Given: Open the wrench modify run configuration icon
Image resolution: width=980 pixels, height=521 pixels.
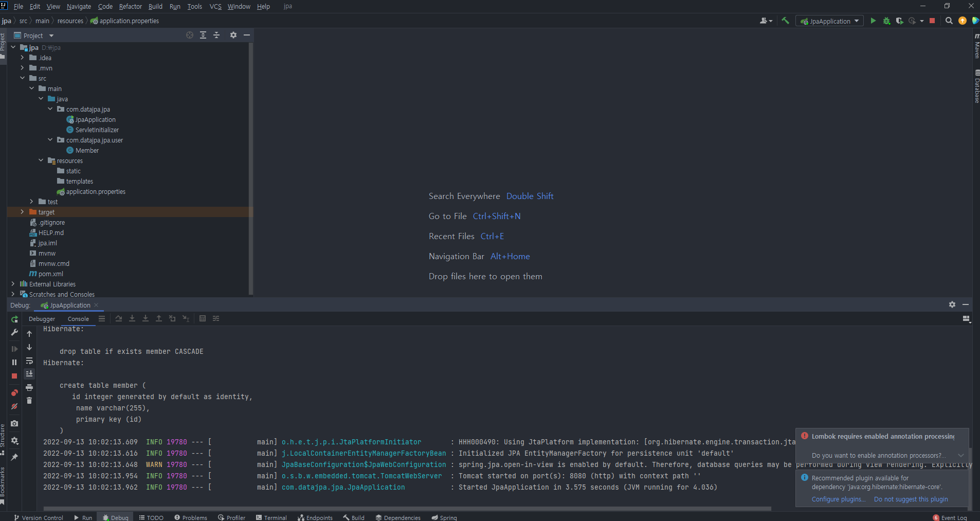Looking at the screenshot, I should [x=14, y=333].
